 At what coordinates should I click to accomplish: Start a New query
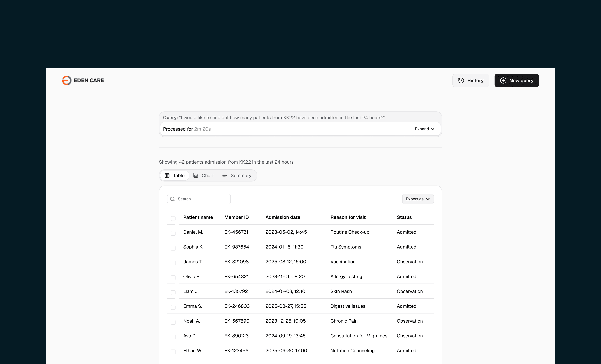(516, 80)
